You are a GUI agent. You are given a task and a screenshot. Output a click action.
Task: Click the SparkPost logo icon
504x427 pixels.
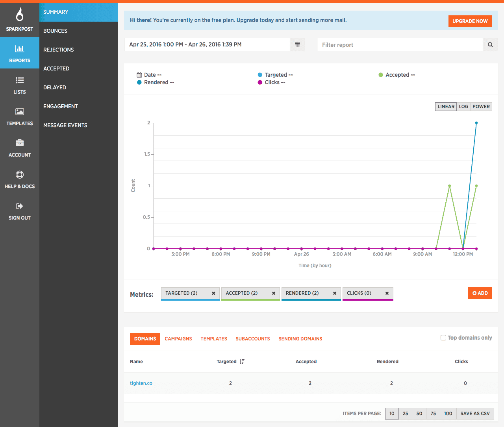20,13
